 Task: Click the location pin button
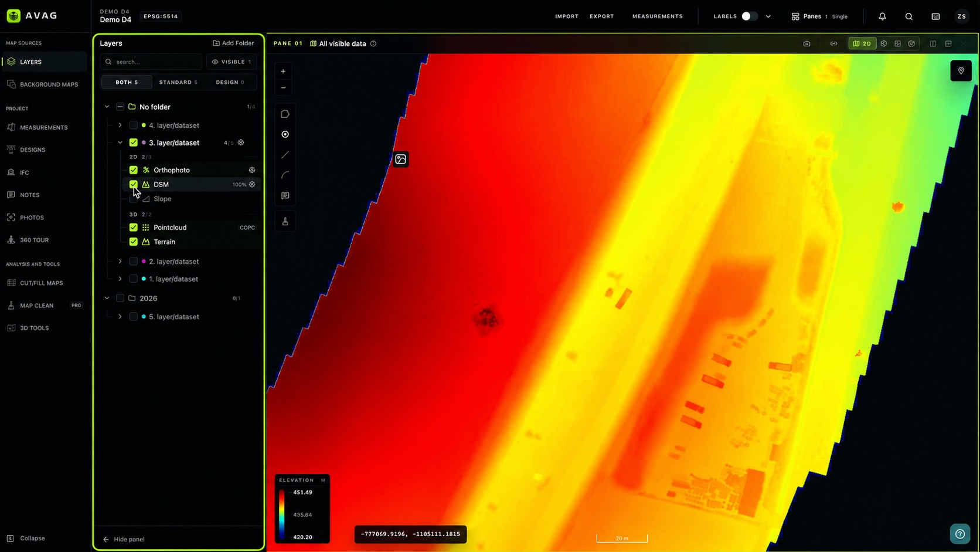pos(961,71)
